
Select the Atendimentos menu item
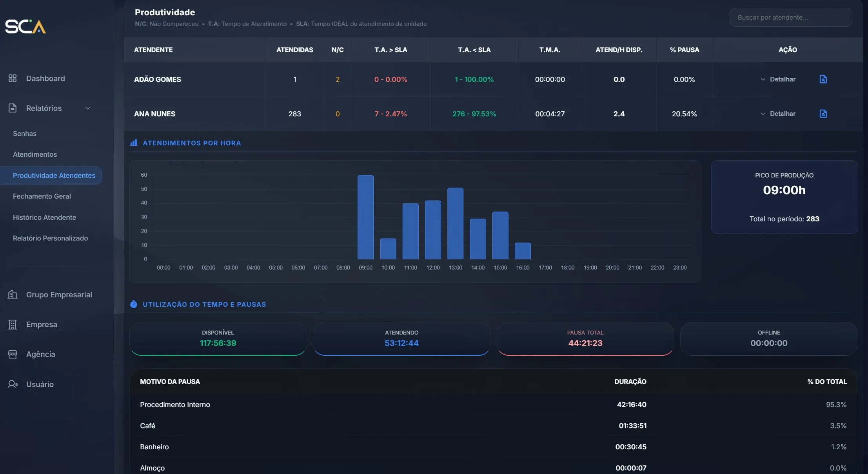pos(35,154)
